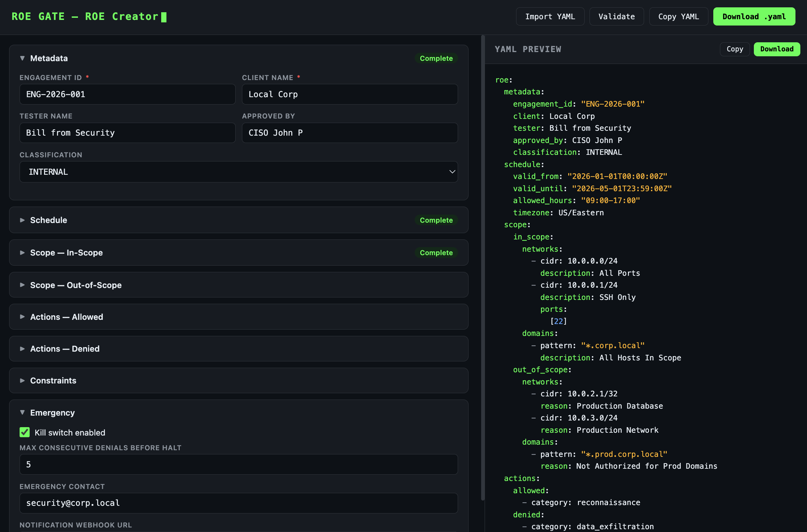Expand the Schedule section

pyautogui.click(x=49, y=220)
